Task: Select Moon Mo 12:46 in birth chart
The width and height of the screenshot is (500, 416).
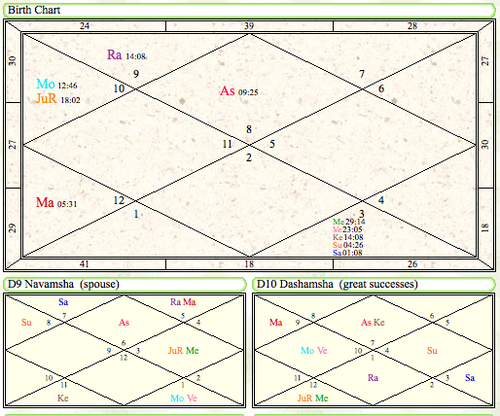Action: coord(57,84)
